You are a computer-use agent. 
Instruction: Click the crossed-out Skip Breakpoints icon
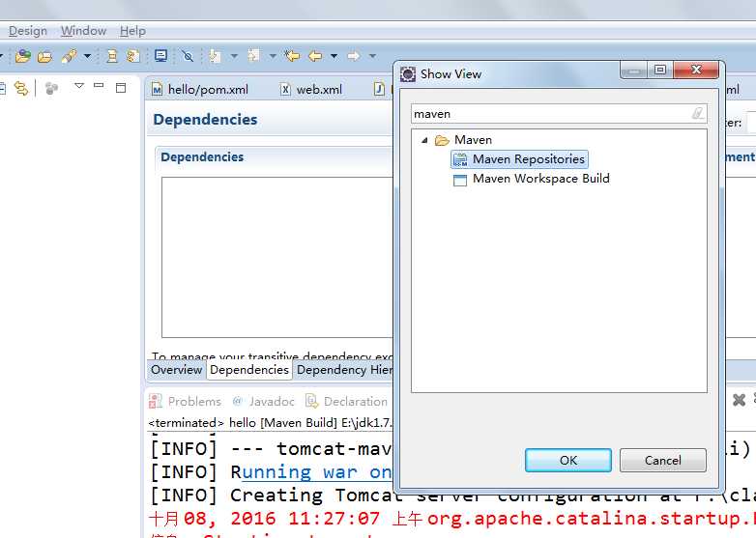(x=188, y=56)
